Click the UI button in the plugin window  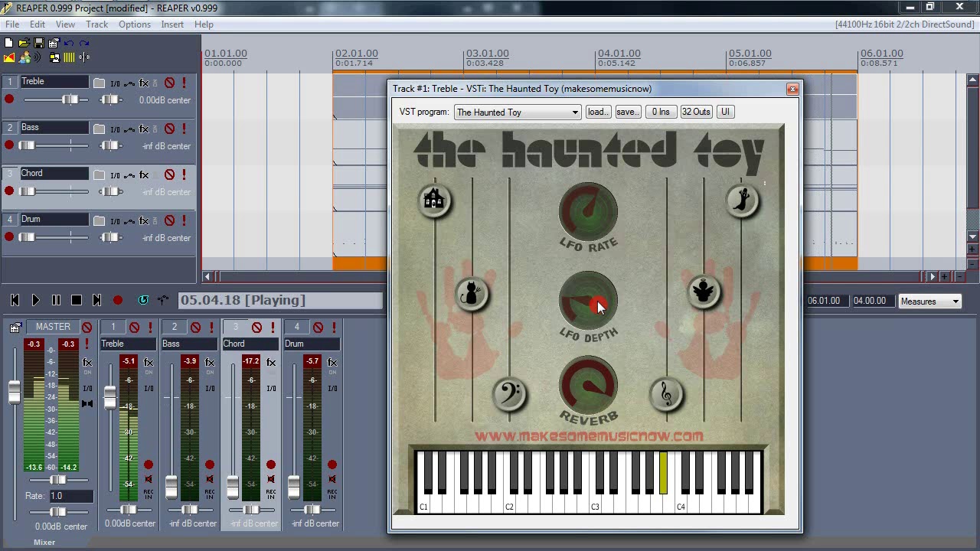click(x=725, y=112)
